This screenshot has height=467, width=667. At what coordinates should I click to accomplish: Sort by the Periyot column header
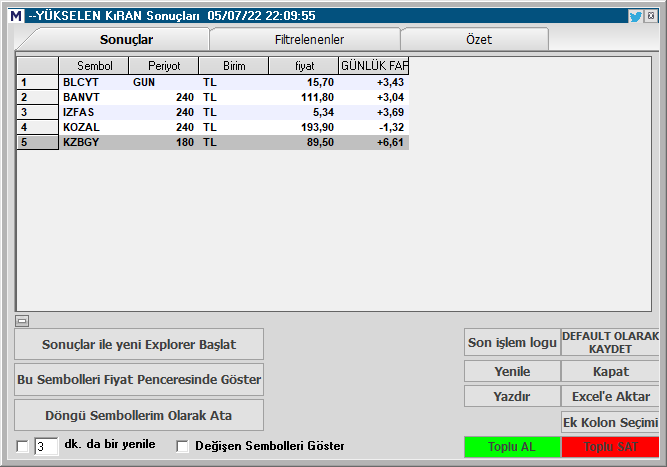pos(164,66)
